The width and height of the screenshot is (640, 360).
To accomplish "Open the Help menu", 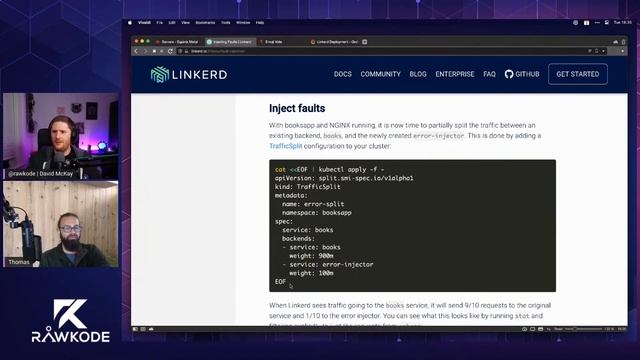I will tap(260, 23).
